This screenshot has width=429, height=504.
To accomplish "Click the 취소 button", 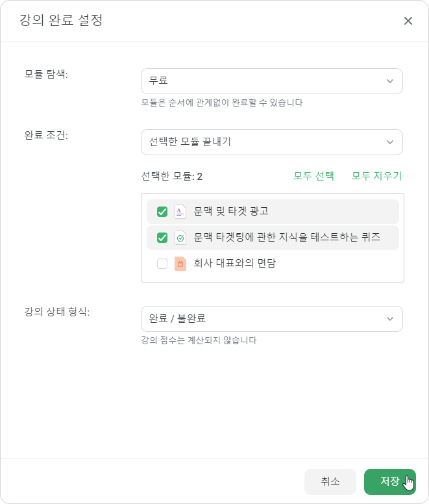I will click(330, 481).
